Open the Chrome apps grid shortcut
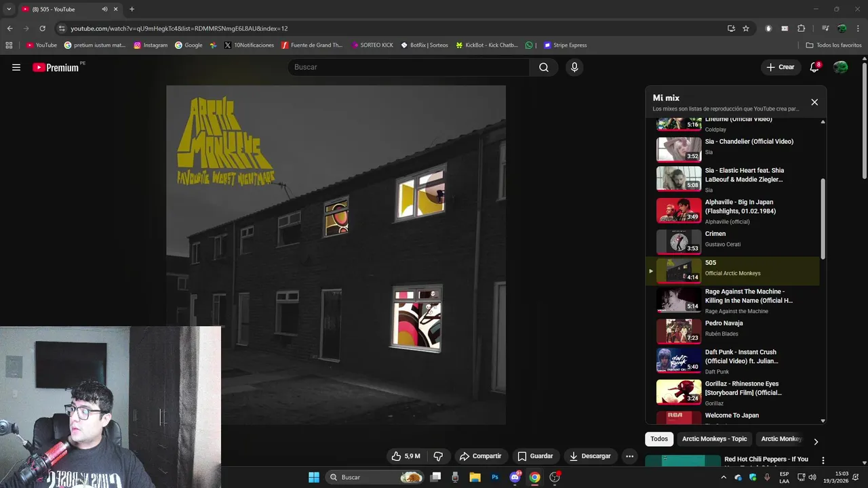 tap(9, 45)
